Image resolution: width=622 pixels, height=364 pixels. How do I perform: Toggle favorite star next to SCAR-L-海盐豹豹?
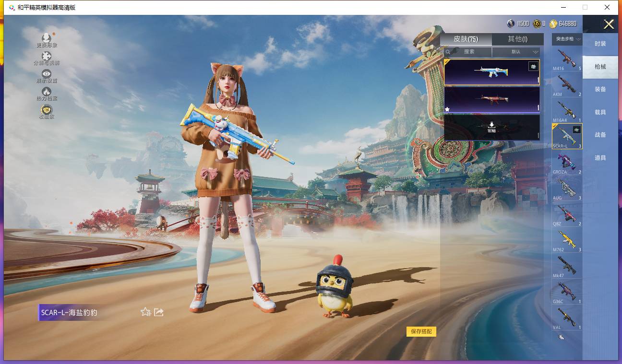click(145, 312)
